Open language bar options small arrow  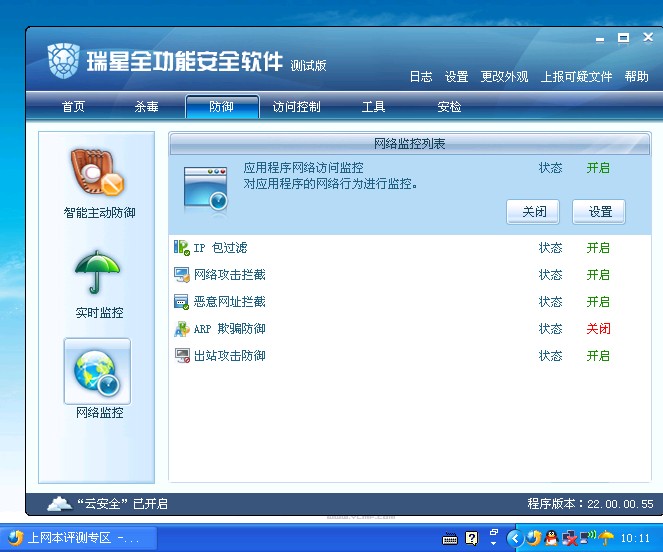click(x=493, y=543)
